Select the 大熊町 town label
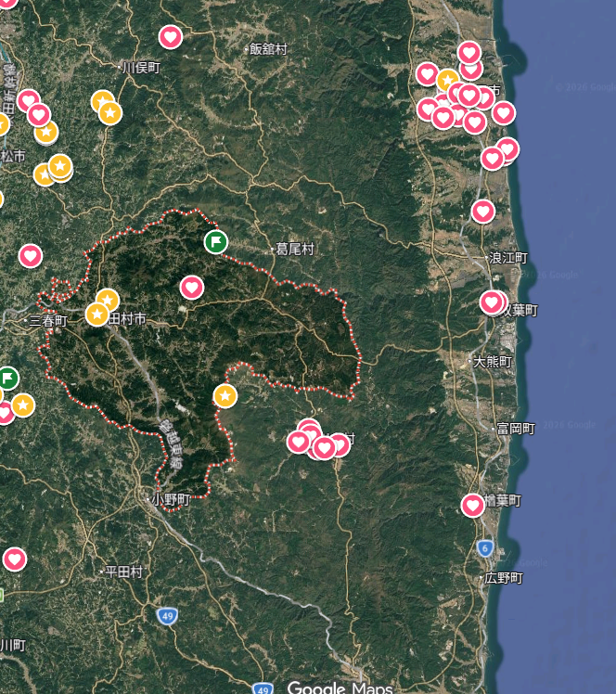The height and width of the screenshot is (694, 616). [492, 361]
